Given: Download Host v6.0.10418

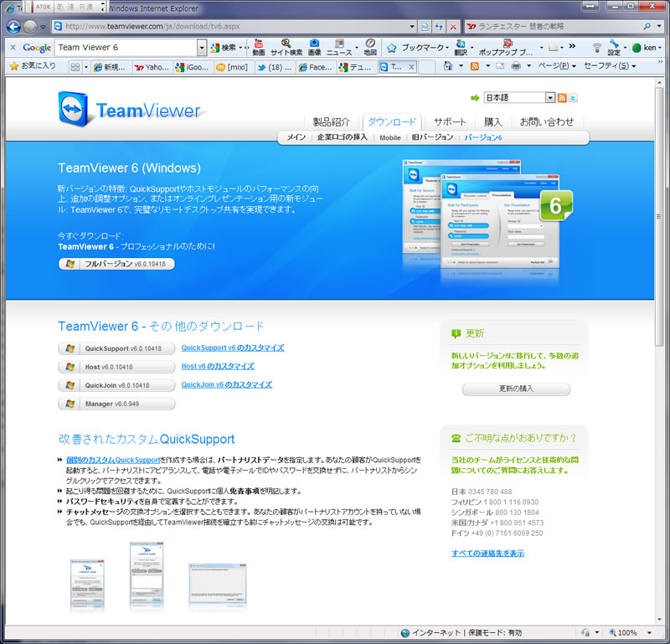Looking at the screenshot, I should click(116, 367).
